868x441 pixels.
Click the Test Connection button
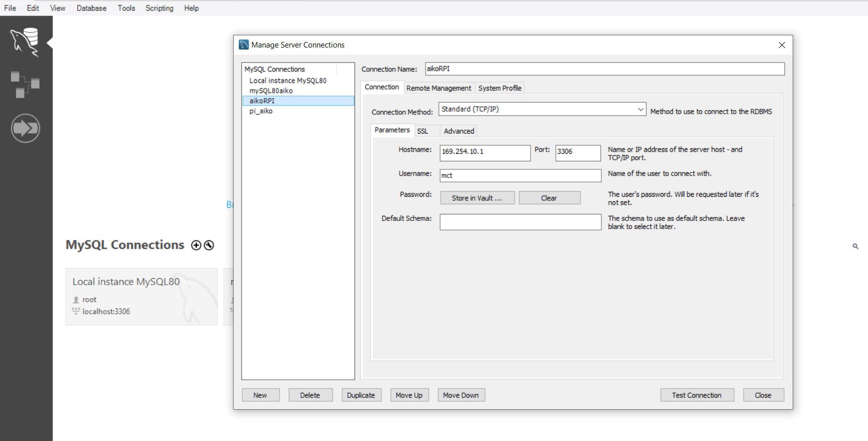[x=697, y=395]
